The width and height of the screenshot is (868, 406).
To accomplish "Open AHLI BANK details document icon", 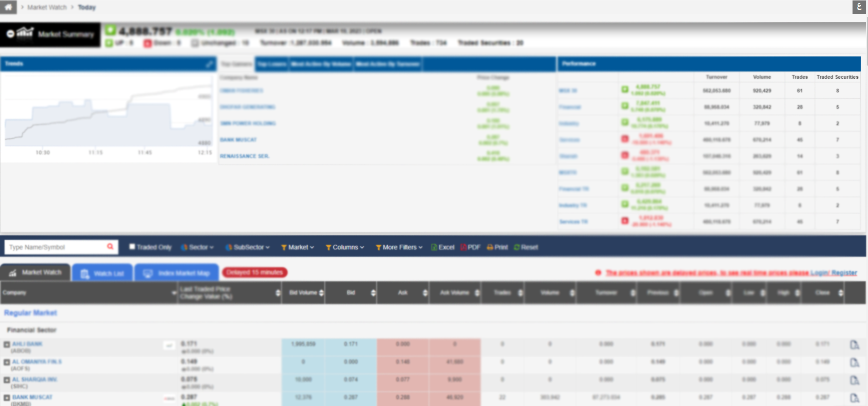I will (x=855, y=345).
